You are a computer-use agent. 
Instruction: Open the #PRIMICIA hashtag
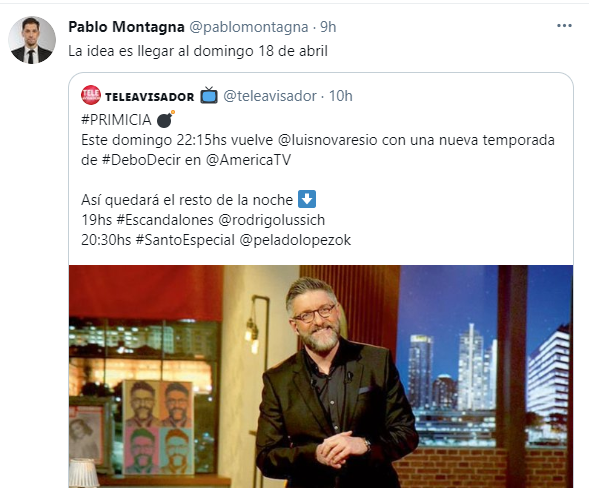116,120
